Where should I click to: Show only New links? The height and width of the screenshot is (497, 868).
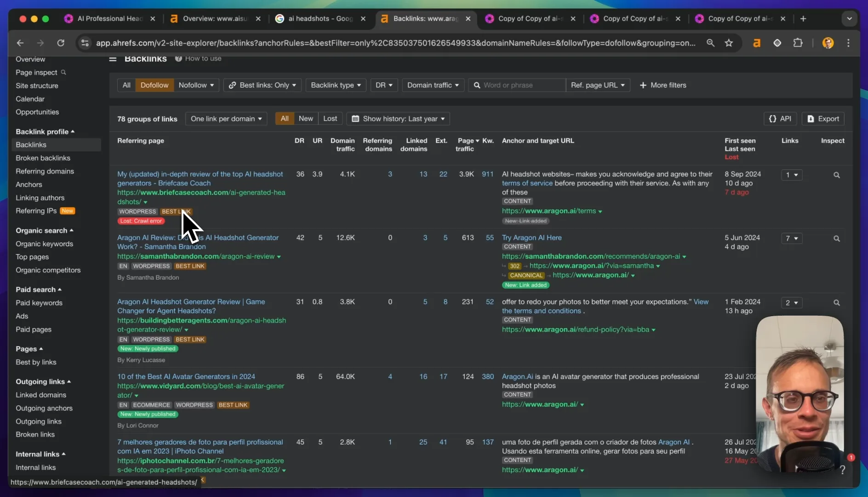[x=306, y=119]
